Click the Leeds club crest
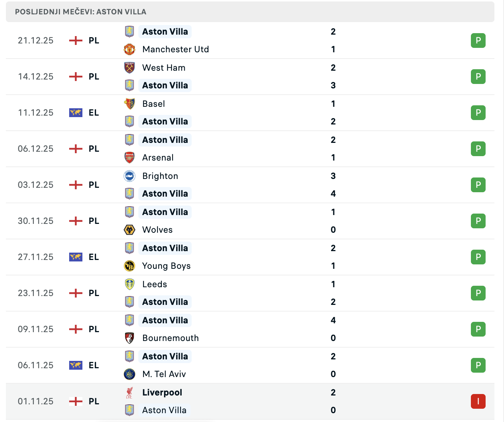 tap(129, 284)
